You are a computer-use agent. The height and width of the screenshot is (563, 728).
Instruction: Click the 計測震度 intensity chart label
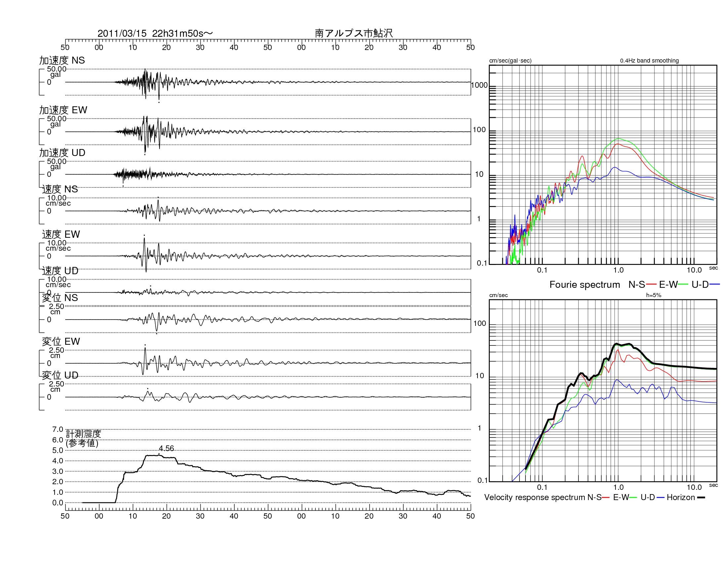point(83,434)
